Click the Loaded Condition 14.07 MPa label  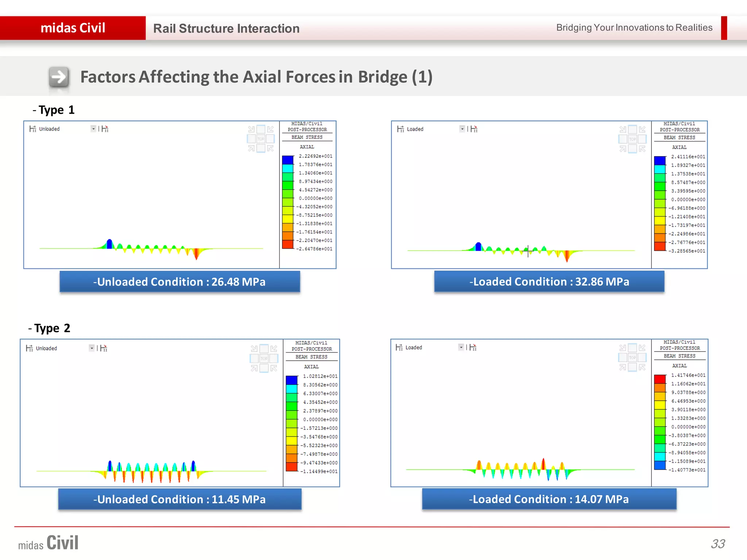point(549,499)
